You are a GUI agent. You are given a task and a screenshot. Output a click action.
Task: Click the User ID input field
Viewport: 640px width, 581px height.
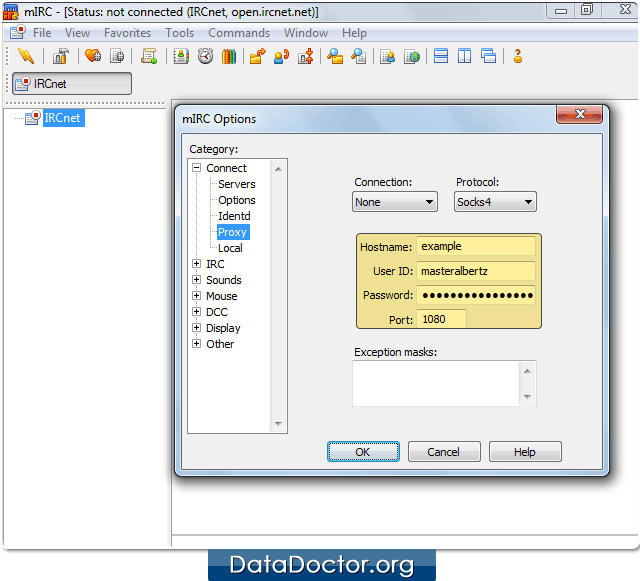coord(476,271)
